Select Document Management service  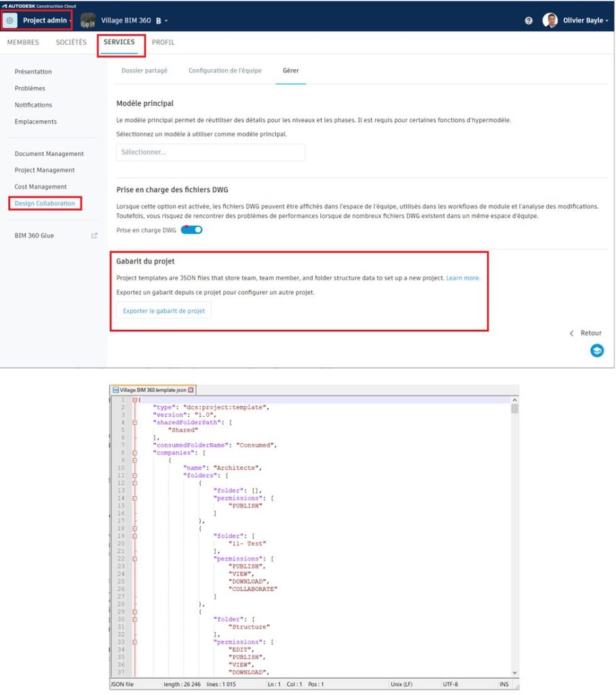coord(50,153)
